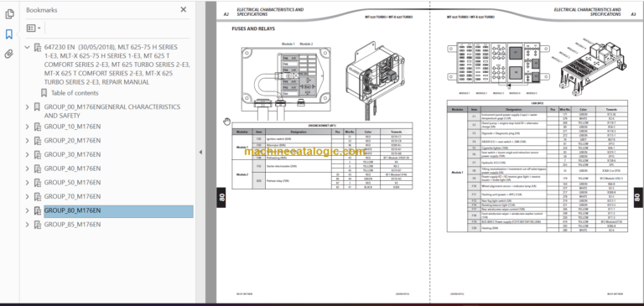Select the GROUP_10_M176EN bookmark
The image size is (644, 306).
click(72, 127)
